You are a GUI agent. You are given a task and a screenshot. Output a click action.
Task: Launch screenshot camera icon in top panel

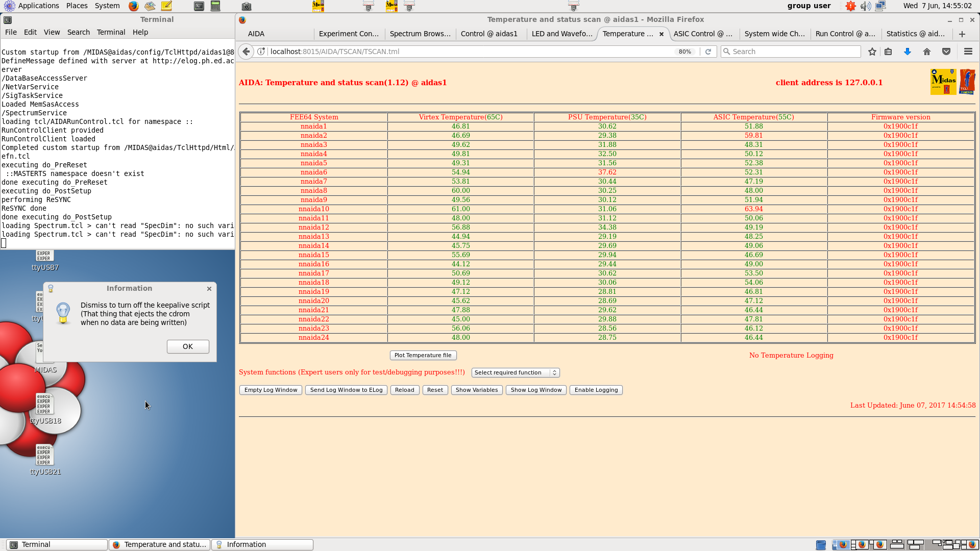(246, 6)
